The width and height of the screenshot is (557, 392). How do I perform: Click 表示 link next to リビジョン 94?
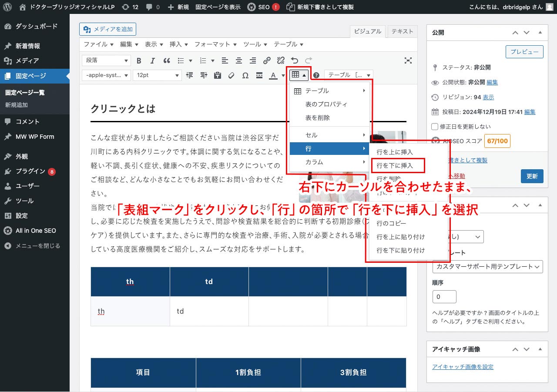tap(488, 97)
